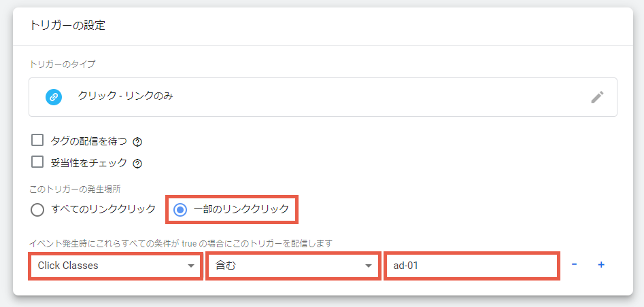The width and height of the screenshot is (644, 307).
Task: Open the 含む operator dropdown
Action: (293, 266)
